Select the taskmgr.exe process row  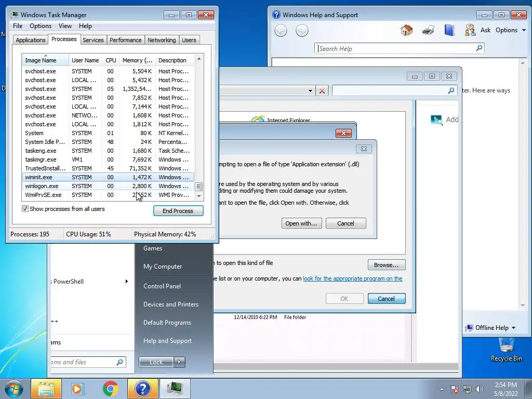[108, 159]
